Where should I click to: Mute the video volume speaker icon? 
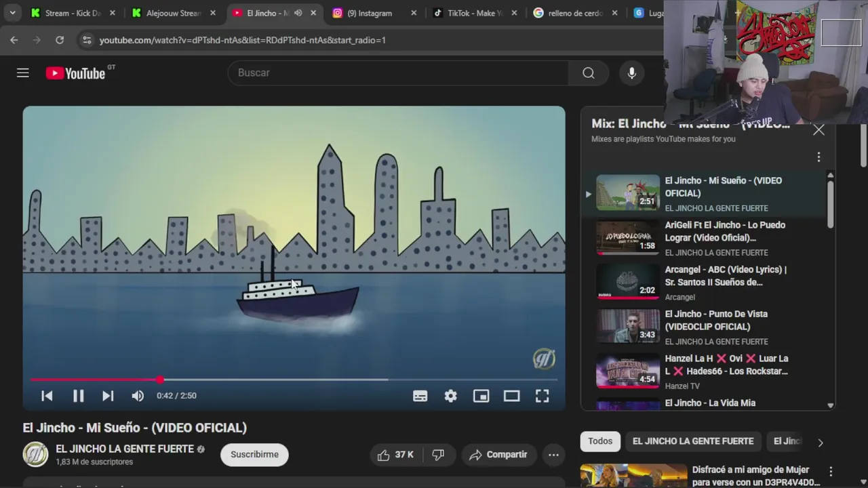tap(138, 396)
